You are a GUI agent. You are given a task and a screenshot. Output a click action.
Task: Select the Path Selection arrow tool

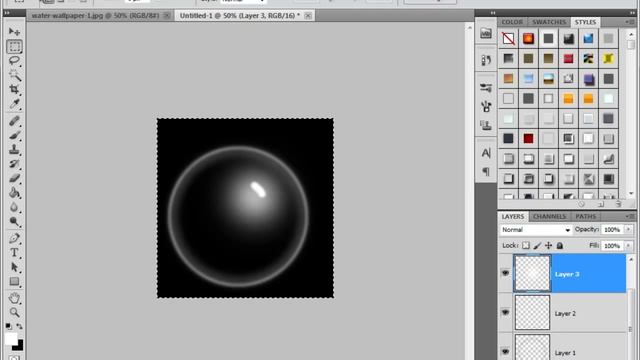pos(14,267)
